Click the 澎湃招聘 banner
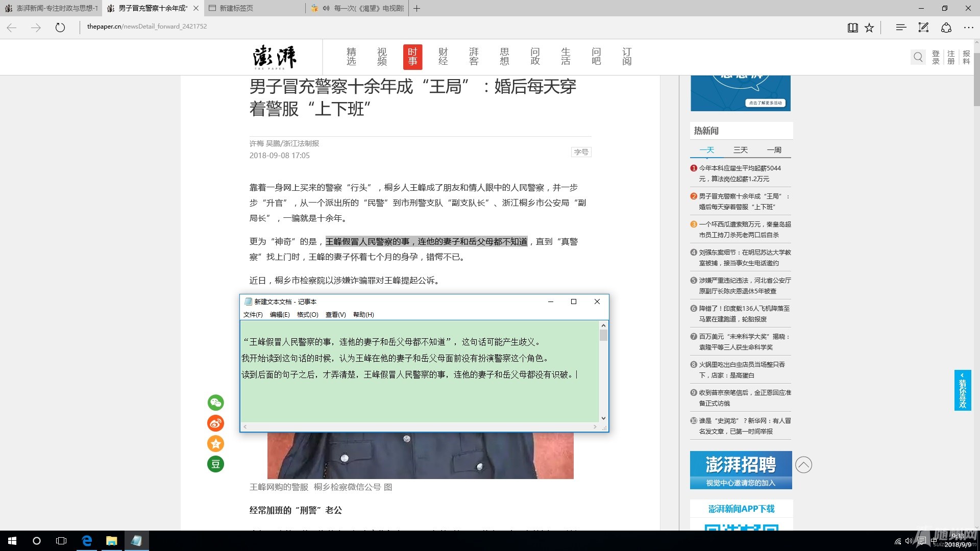980x551 pixels. tap(741, 470)
